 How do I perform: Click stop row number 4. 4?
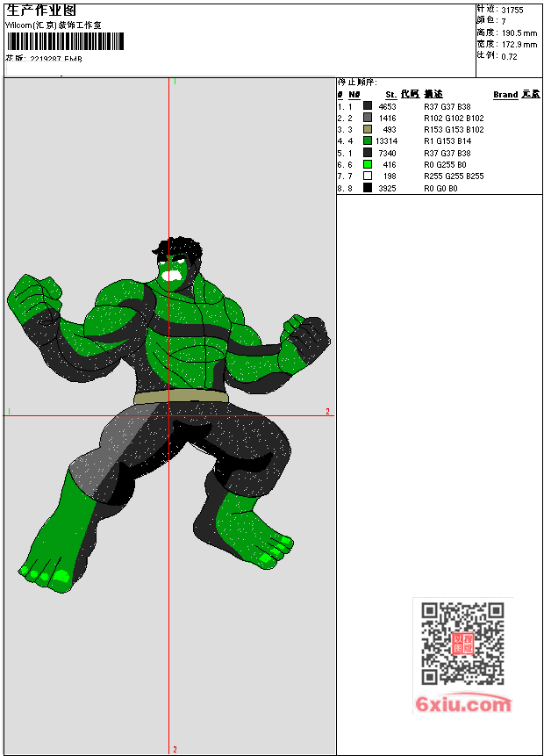345,141
